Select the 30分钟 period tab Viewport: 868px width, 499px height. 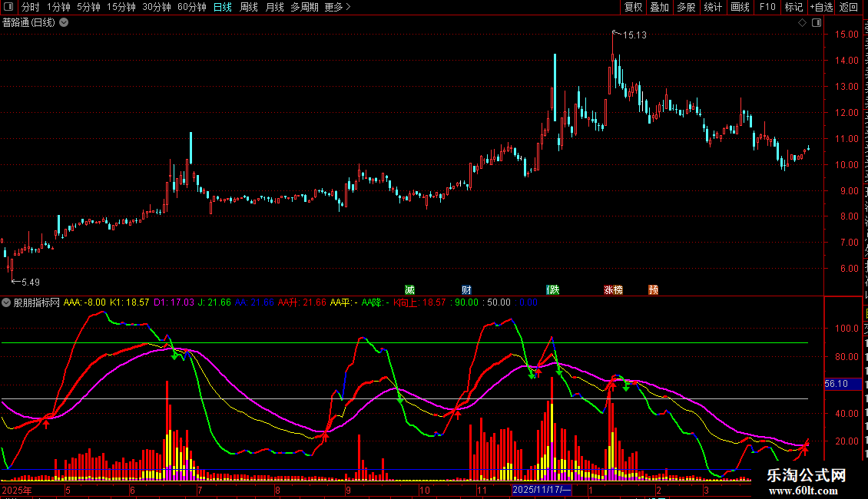(x=157, y=7)
